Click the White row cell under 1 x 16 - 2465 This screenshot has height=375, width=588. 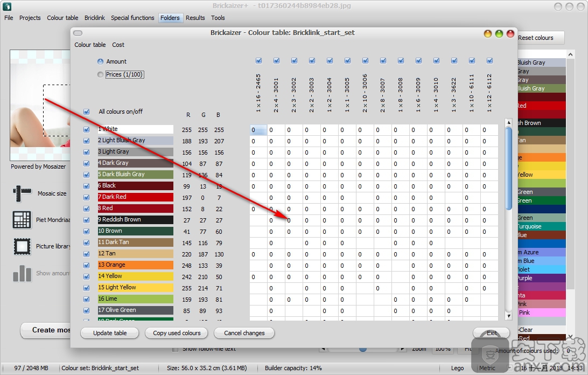click(258, 130)
